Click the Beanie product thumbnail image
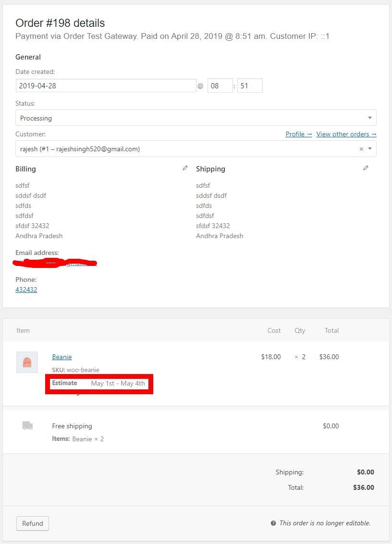The width and height of the screenshot is (392, 545). tap(27, 362)
